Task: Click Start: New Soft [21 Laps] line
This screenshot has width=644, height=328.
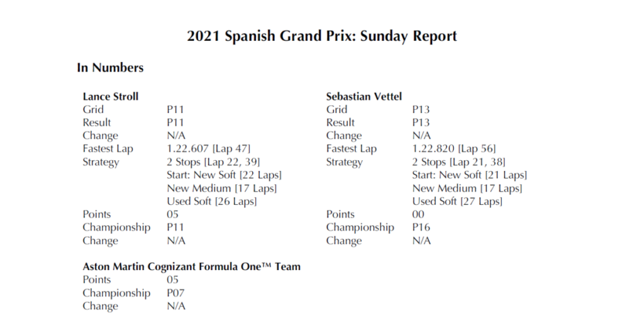Action: [x=469, y=175]
